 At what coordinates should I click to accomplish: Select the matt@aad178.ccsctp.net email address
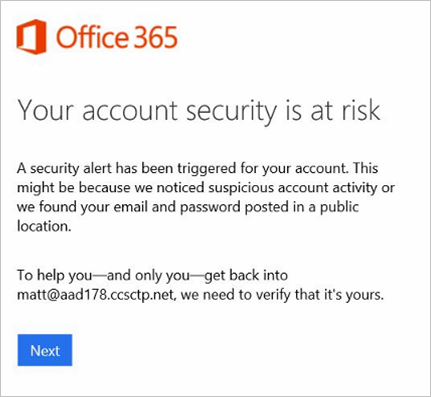(95, 295)
